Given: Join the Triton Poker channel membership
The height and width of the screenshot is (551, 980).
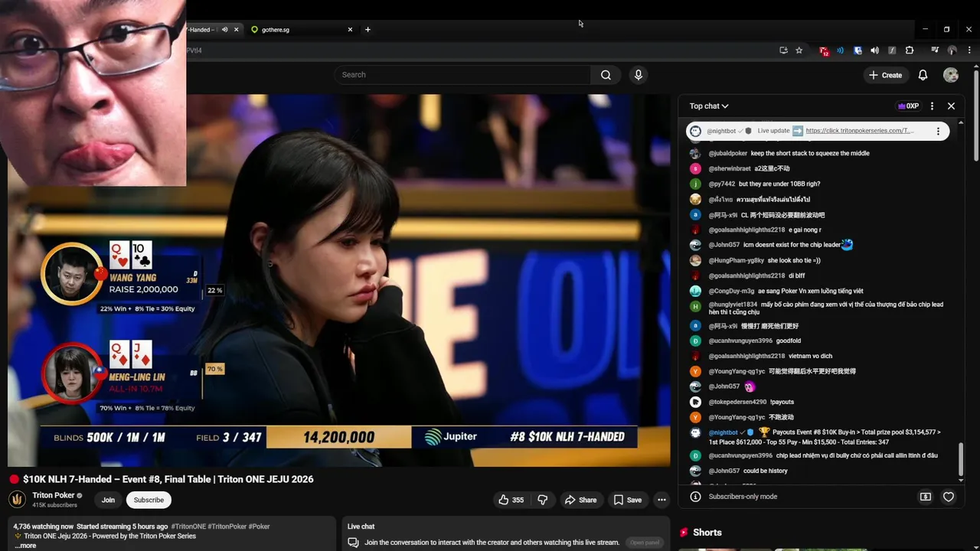Looking at the screenshot, I should coord(108,500).
